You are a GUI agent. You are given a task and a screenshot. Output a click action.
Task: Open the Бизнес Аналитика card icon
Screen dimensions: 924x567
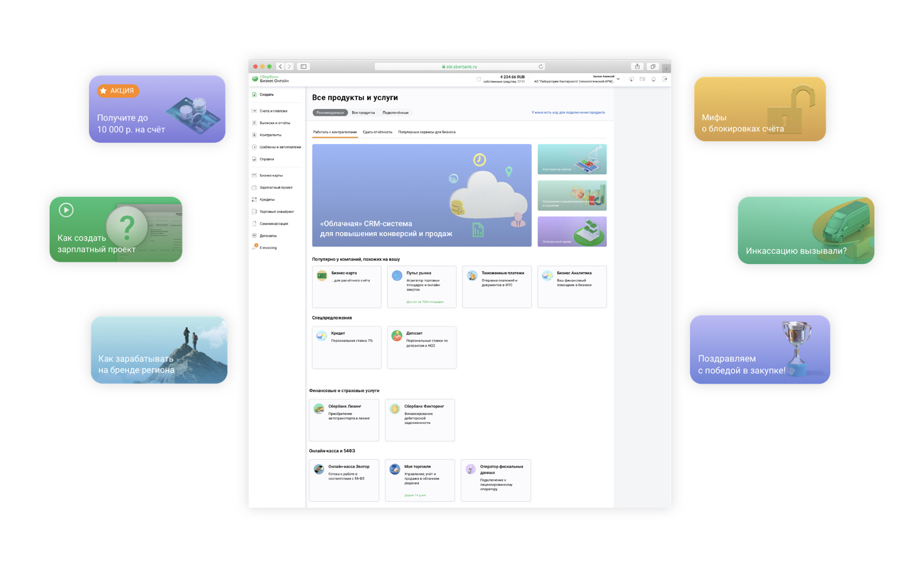point(547,275)
